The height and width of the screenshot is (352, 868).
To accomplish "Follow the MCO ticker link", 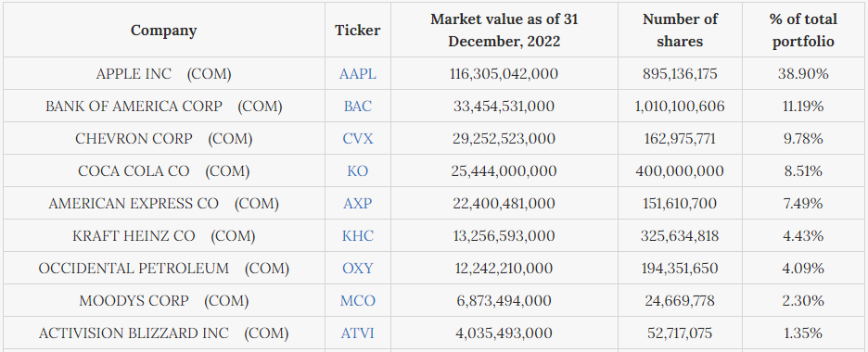I will [x=358, y=301].
